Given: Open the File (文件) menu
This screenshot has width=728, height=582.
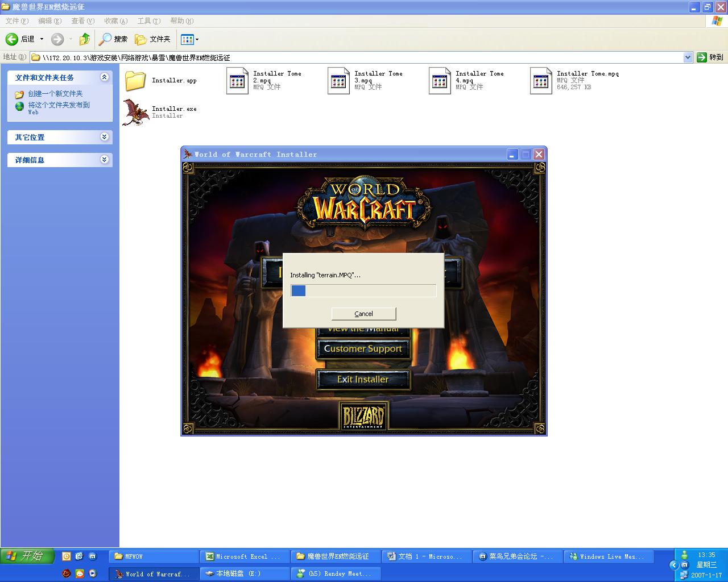Looking at the screenshot, I should tap(16, 21).
